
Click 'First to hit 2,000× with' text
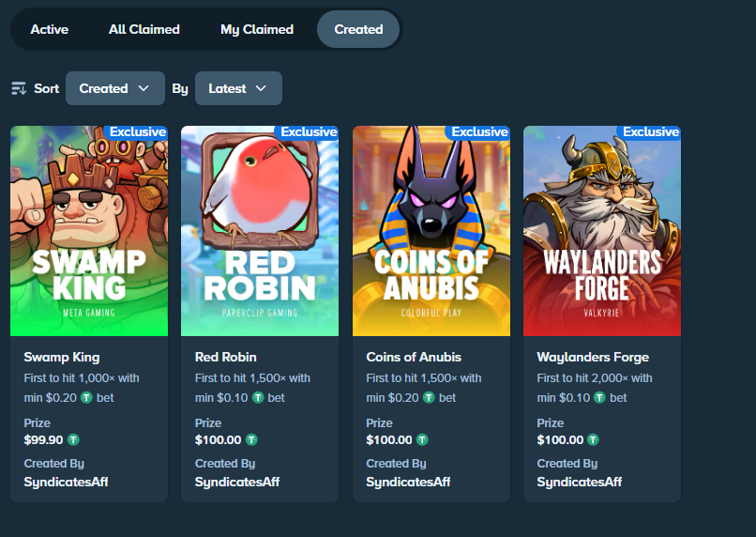(595, 378)
